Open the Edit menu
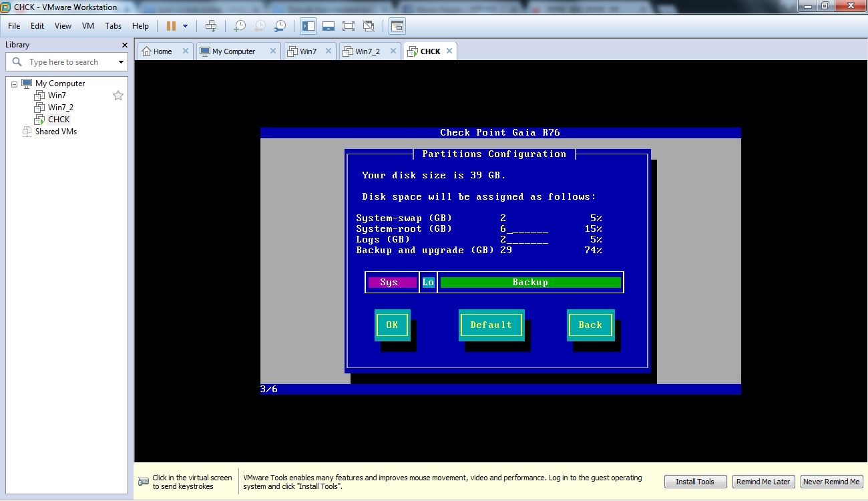868x501 pixels. (x=37, y=26)
